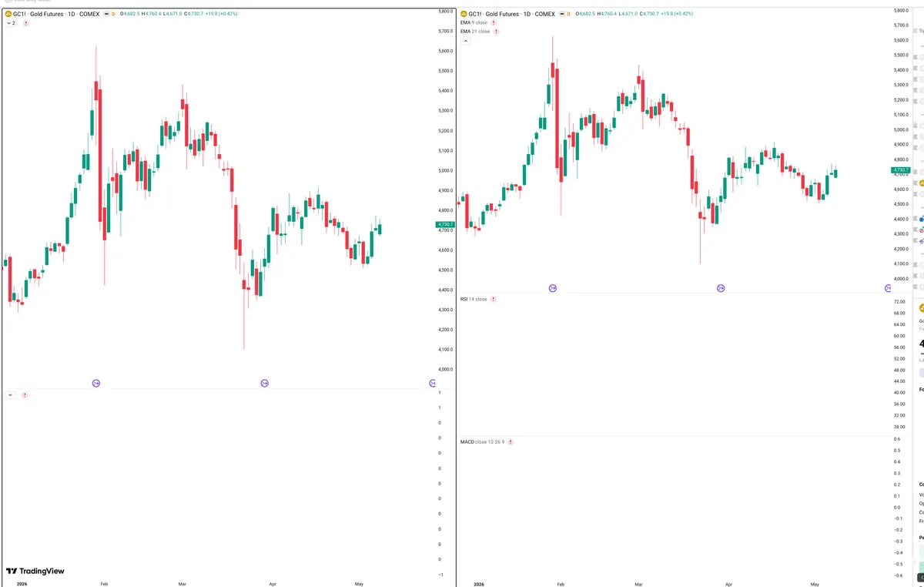The height and width of the screenshot is (587, 924).
Task: Click the error icon beside the '2' legend in left chart
Action: click(25, 24)
